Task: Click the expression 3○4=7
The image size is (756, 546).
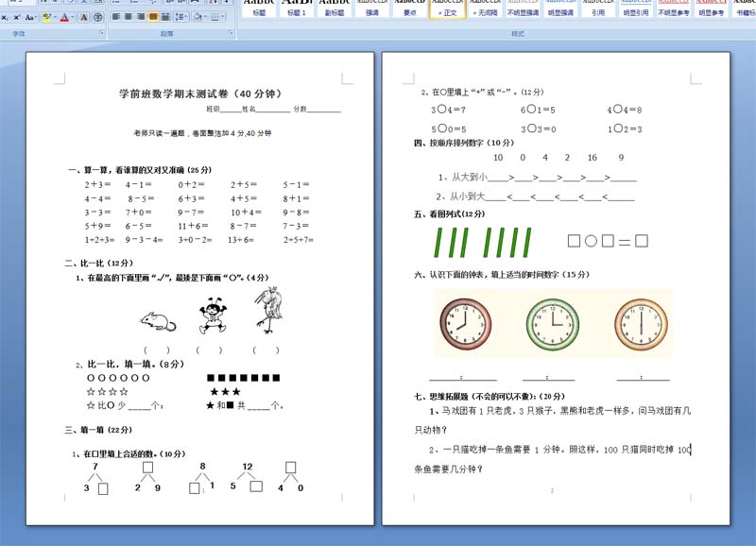Action: (448, 110)
